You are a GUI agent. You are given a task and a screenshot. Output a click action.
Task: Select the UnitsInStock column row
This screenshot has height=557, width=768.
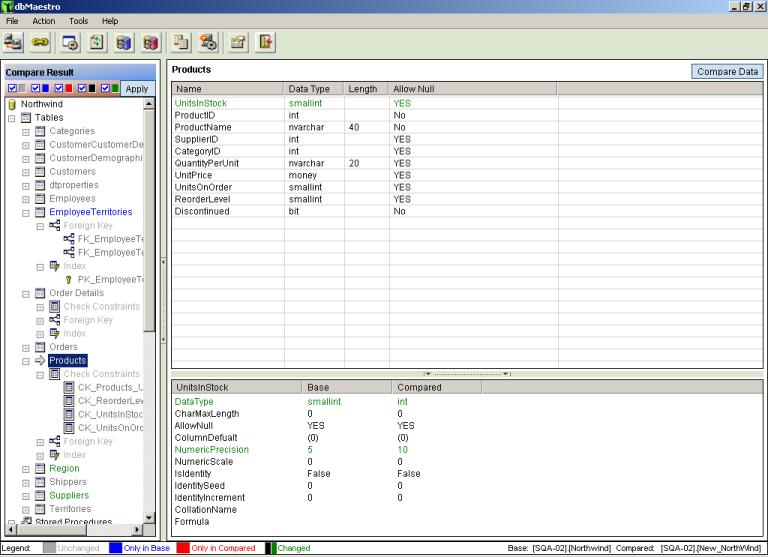coord(467,103)
